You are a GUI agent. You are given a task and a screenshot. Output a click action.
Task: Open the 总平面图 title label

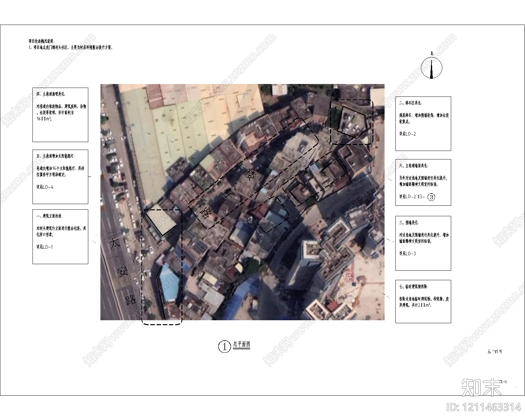241,345
